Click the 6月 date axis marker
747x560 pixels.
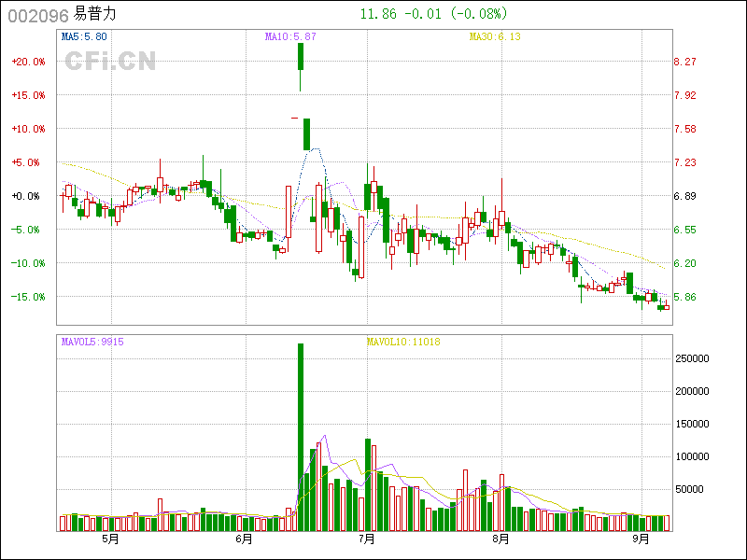point(244,539)
